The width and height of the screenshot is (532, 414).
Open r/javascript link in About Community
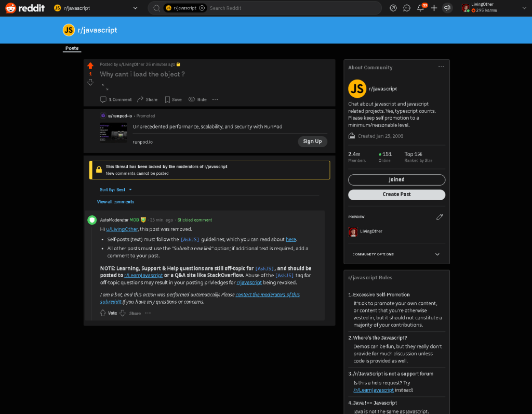point(383,88)
